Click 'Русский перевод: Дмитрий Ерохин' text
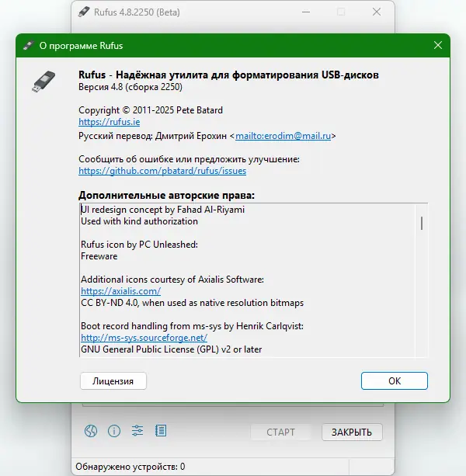The image size is (466, 476). [153, 136]
